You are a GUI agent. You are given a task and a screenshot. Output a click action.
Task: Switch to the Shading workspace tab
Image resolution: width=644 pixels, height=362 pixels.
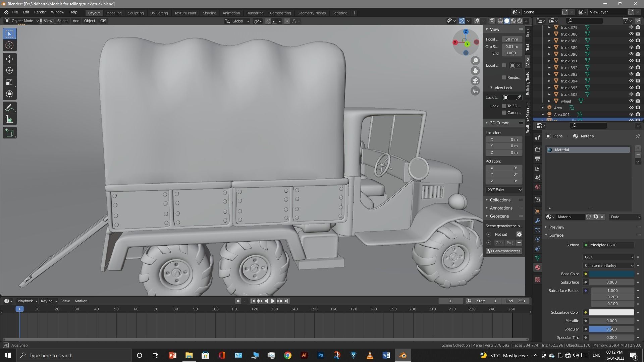[209, 13]
